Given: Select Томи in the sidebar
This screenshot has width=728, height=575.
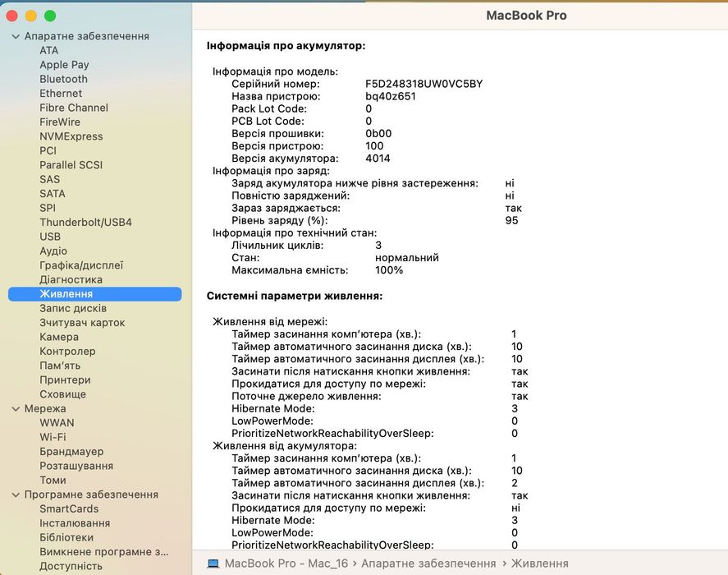Looking at the screenshot, I should coord(53,481).
